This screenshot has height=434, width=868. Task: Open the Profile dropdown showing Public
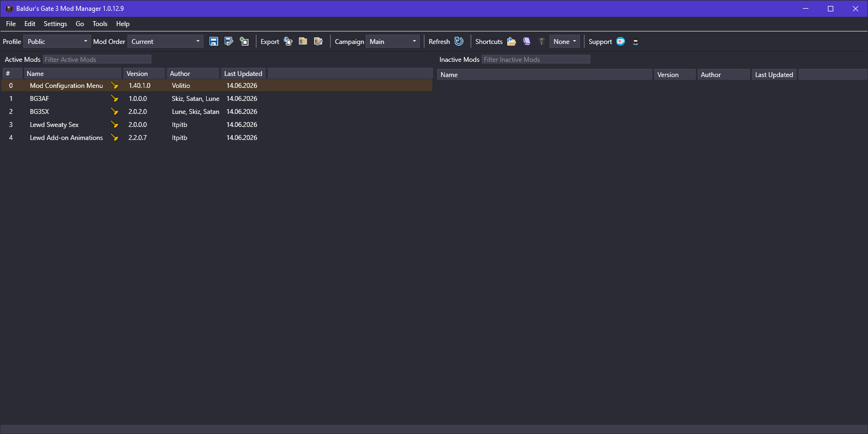click(x=57, y=41)
